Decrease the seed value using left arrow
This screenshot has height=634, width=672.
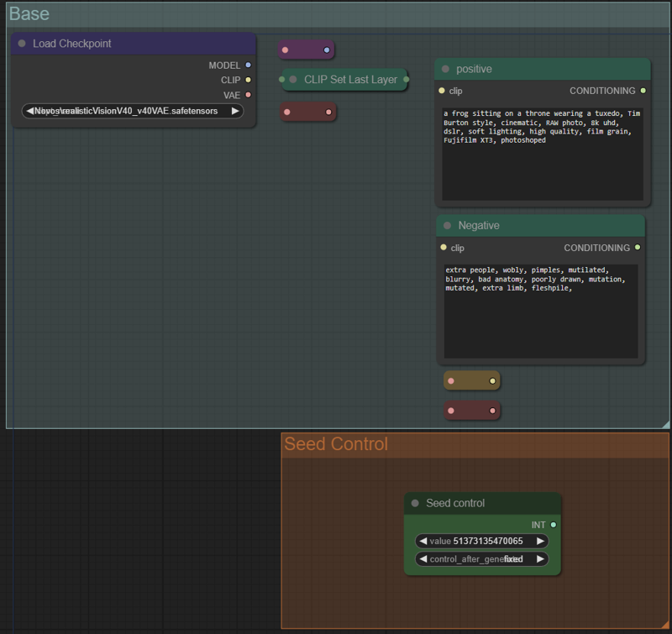[423, 542]
